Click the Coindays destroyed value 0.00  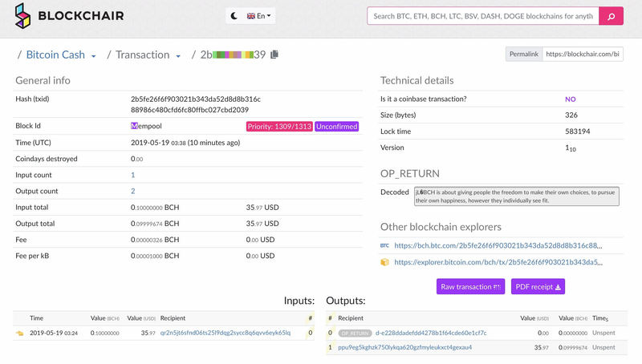tap(136, 159)
